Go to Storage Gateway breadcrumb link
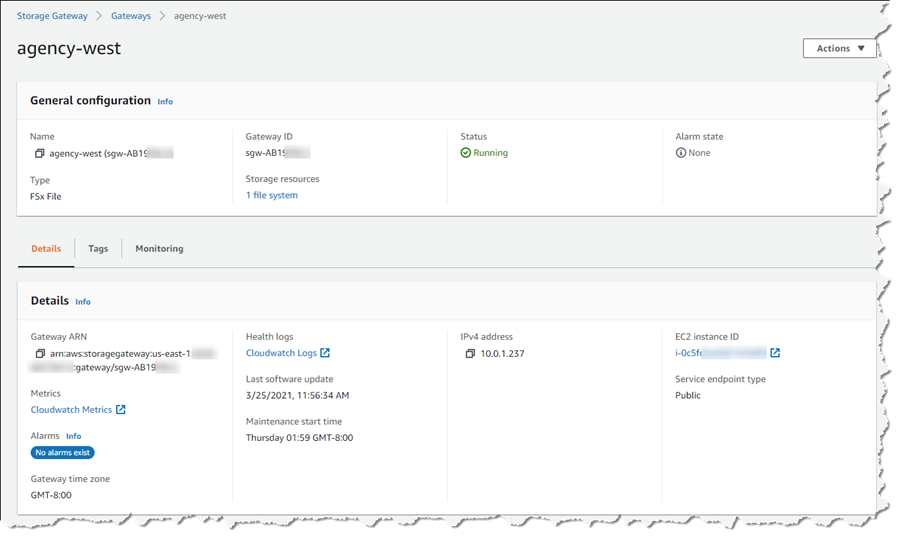This screenshot has width=901, height=538. [x=52, y=16]
